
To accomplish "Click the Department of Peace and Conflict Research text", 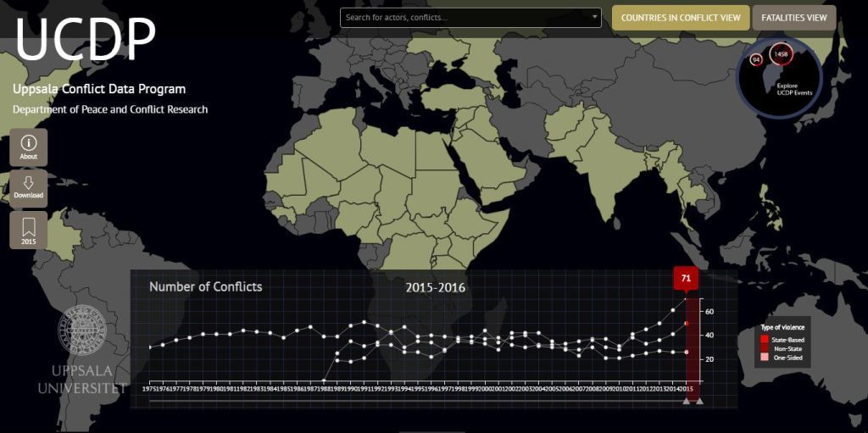I will pos(110,109).
